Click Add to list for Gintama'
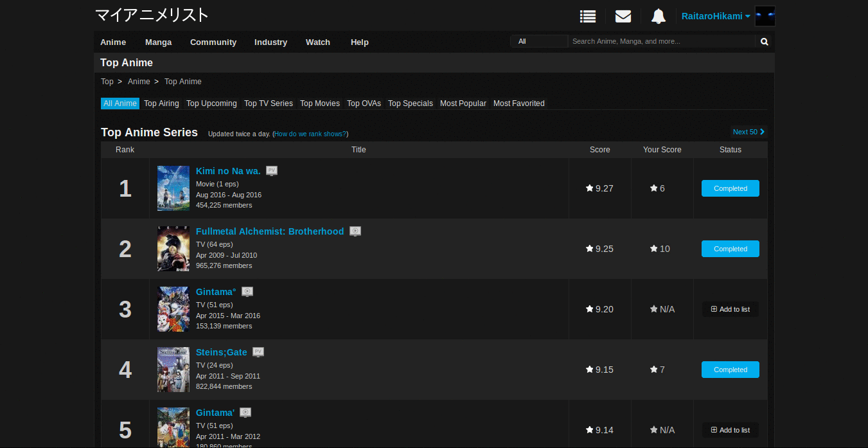This screenshot has width=868, height=448. tap(731, 430)
